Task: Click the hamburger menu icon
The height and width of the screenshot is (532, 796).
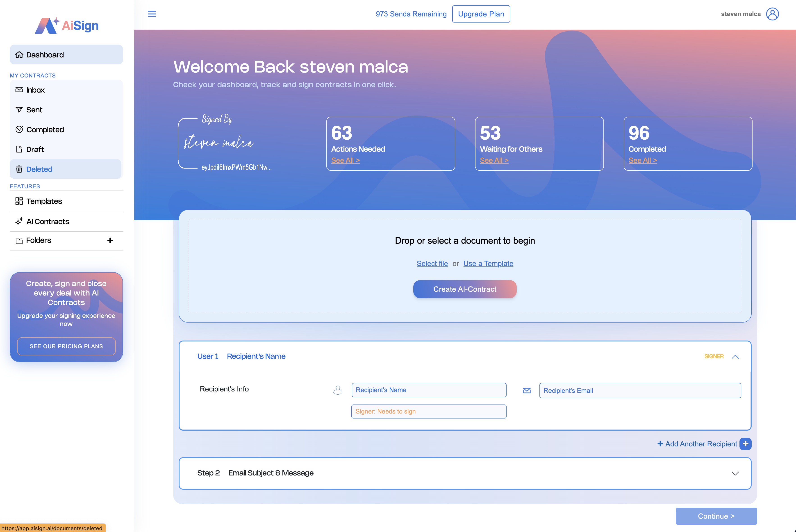Action: pyautogui.click(x=152, y=14)
